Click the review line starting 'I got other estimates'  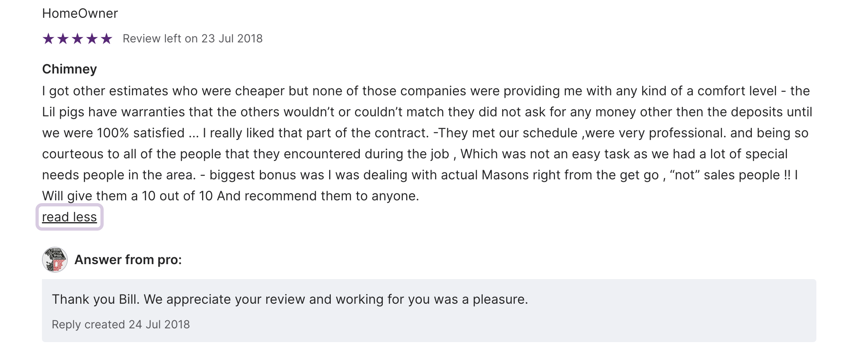click(x=426, y=91)
